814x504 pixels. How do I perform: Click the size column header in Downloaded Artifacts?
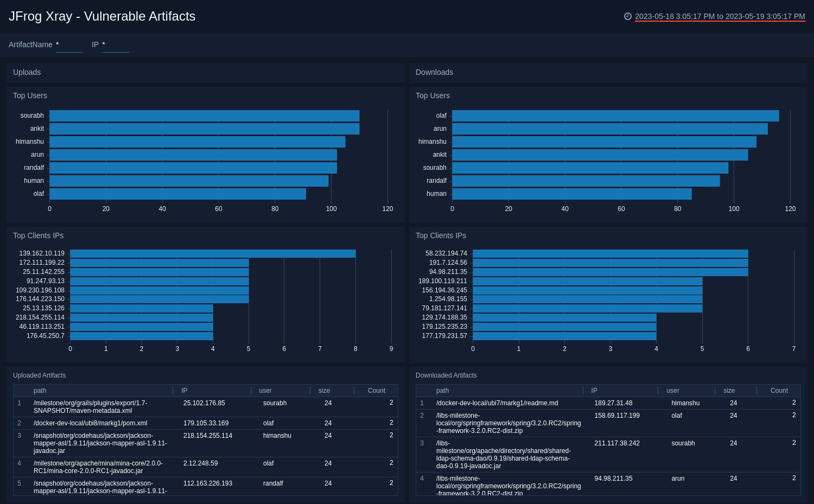(729, 391)
